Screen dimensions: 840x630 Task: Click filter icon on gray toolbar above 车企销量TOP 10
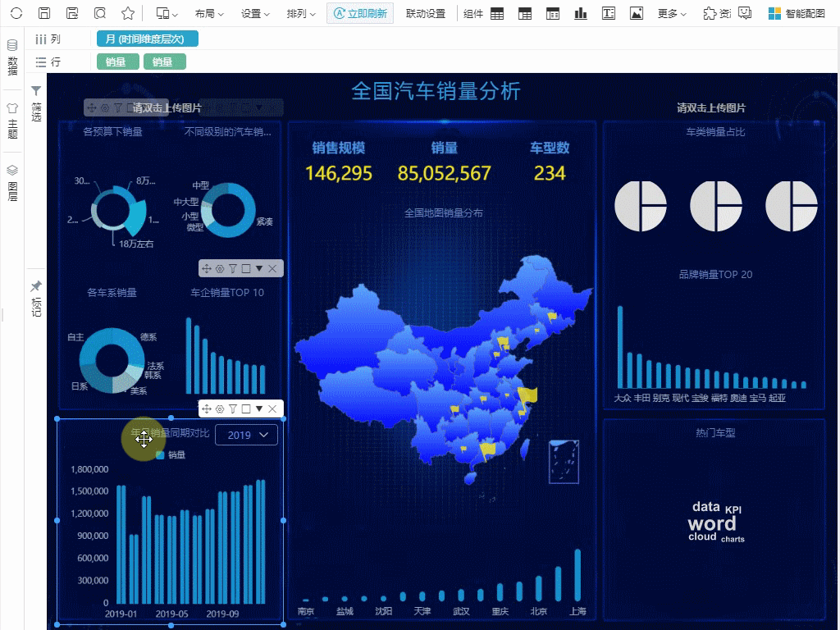tap(233, 268)
